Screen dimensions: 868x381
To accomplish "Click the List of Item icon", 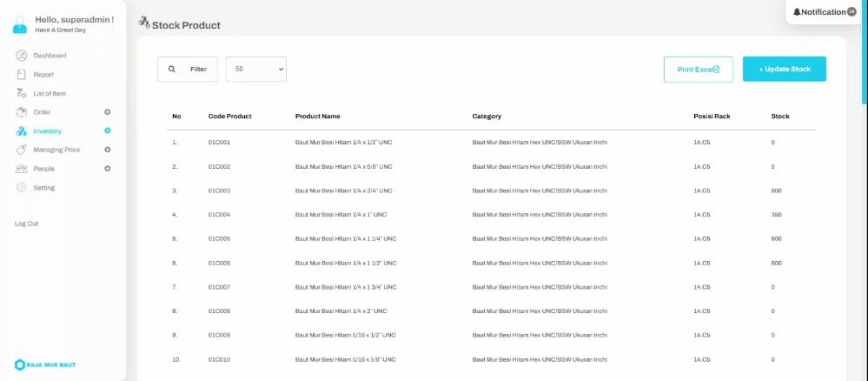I will click(x=21, y=93).
